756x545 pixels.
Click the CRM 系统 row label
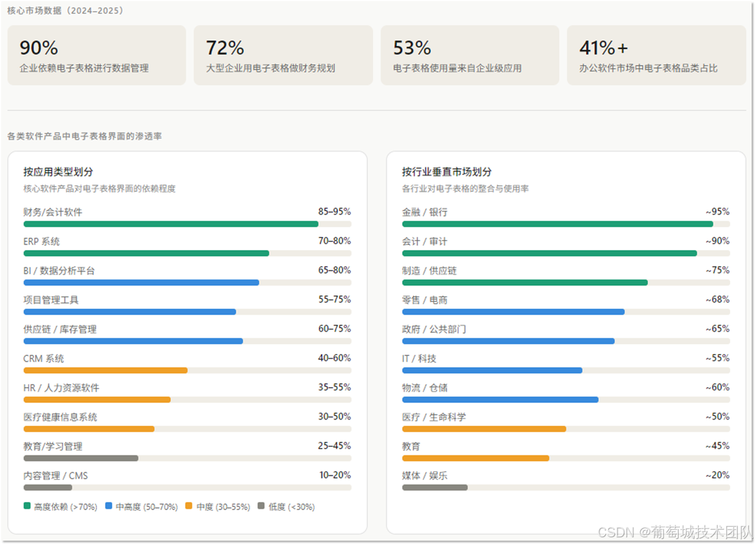[44, 358]
